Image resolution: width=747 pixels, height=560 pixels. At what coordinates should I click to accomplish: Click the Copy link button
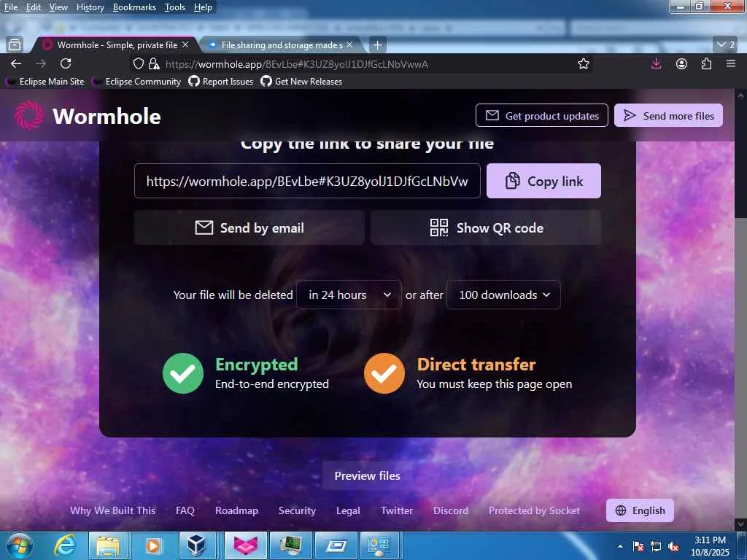click(543, 181)
